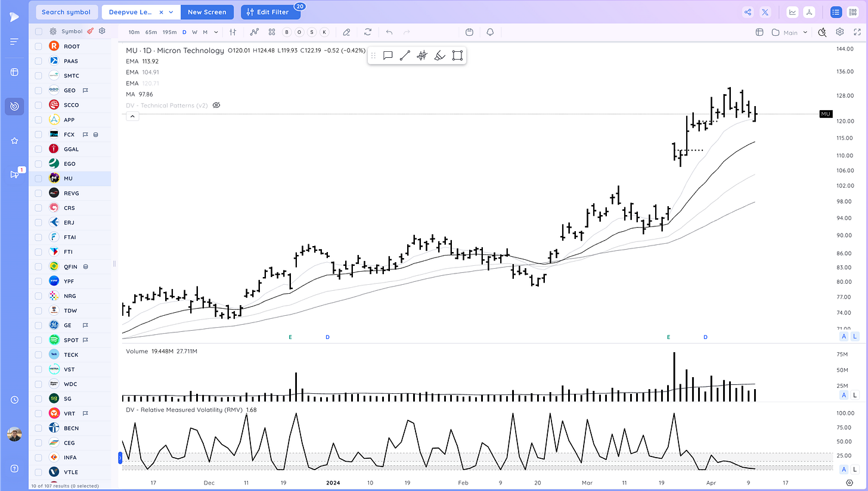Image resolution: width=868 pixels, height=491 pixels.
Task: Tick the SMTC row checkbox
Action: 38,76
